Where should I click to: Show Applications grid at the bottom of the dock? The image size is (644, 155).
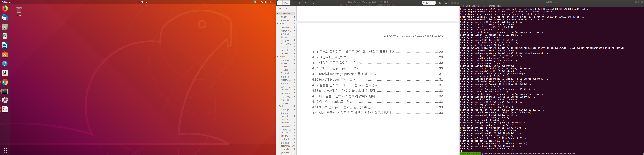(5, 150)
